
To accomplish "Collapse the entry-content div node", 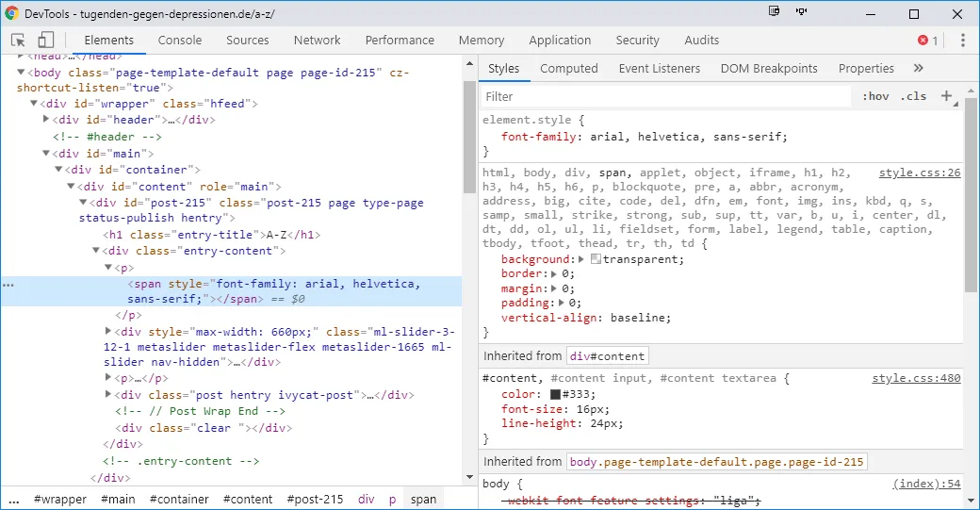I will point(95,251).
